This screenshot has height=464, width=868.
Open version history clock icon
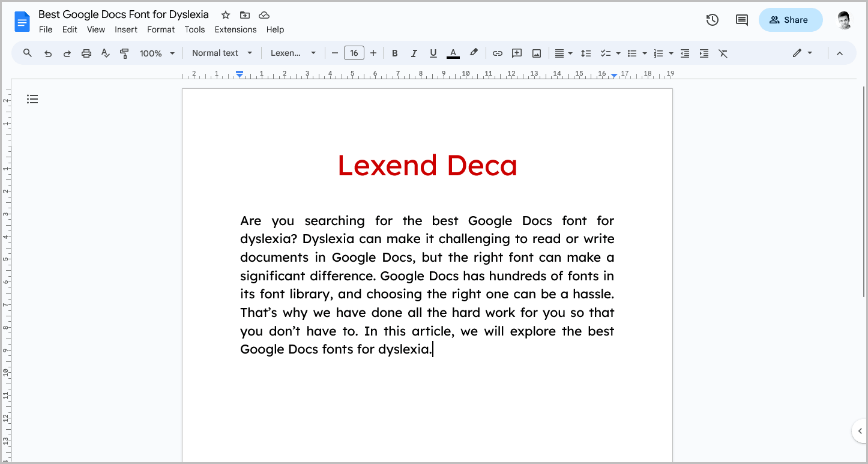coord(713,20)
